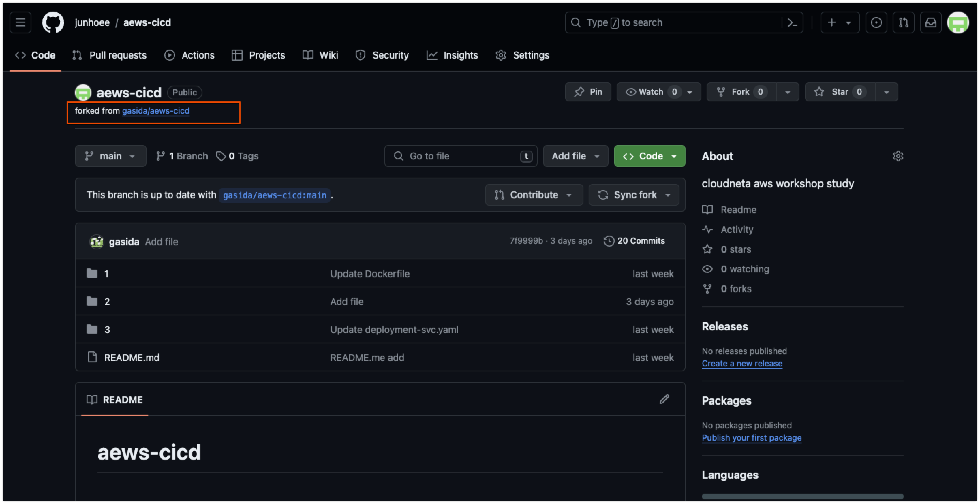Open the 20 Commits history

click(x=634, y=241)
